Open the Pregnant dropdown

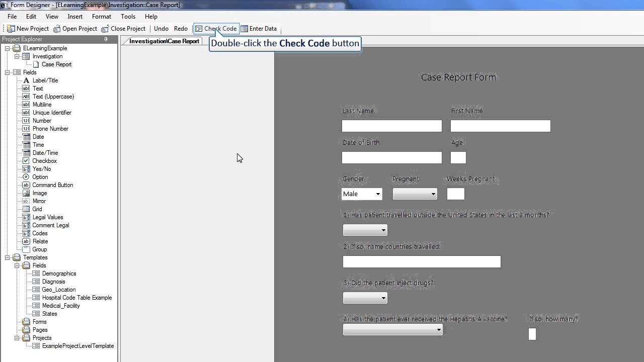[x=433, y=194]
